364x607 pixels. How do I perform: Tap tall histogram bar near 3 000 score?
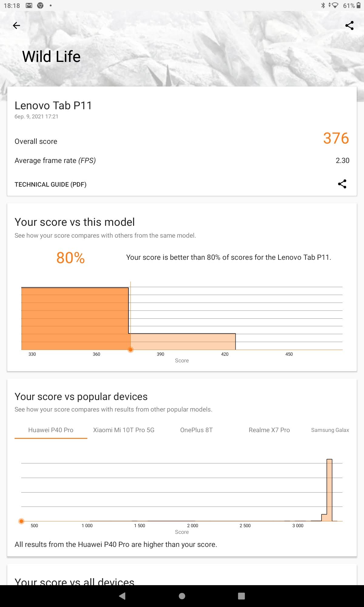point(329,490)
